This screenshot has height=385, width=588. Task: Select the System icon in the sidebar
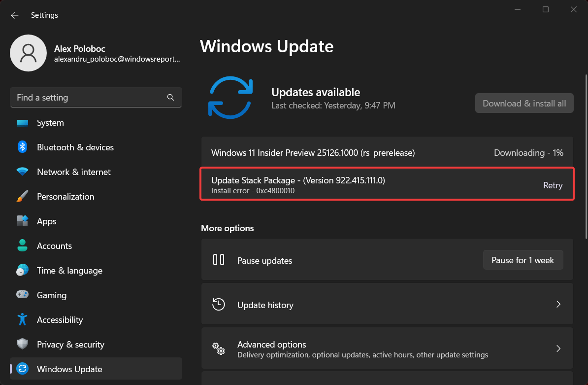[22, 123]
